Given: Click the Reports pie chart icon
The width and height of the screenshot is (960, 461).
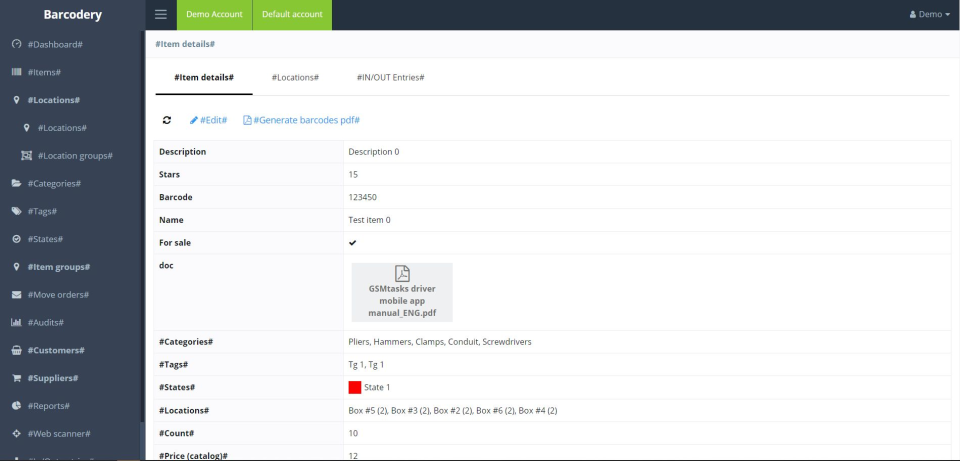Looking at the screenshot, I should click(17, 406).
